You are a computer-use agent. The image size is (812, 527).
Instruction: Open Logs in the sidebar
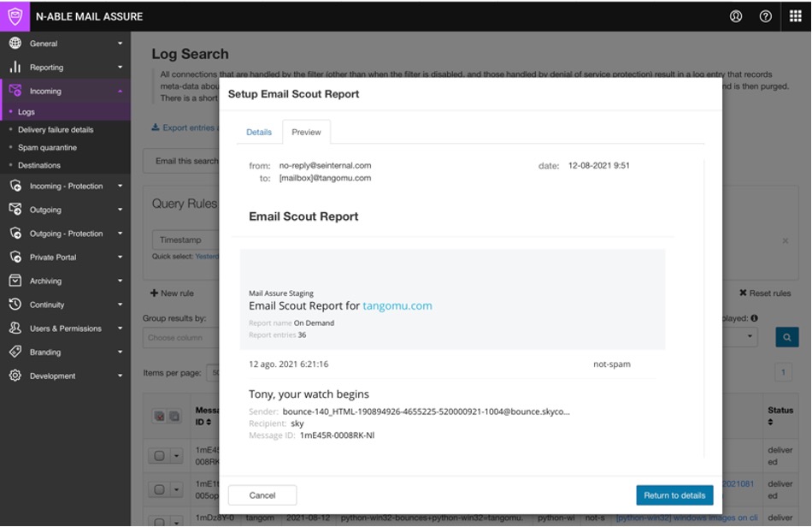pyautogui.click(x=26, y=111)
